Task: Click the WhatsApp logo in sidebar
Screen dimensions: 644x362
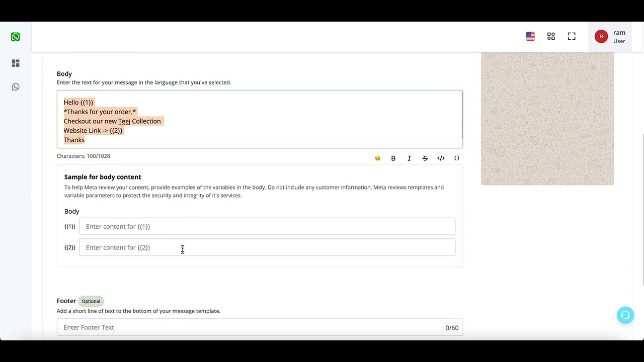Action: point(16,37)
